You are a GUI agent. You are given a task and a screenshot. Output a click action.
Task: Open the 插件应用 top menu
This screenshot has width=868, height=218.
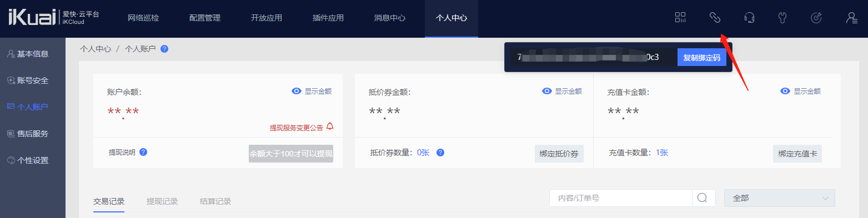(x=328, y=18)
